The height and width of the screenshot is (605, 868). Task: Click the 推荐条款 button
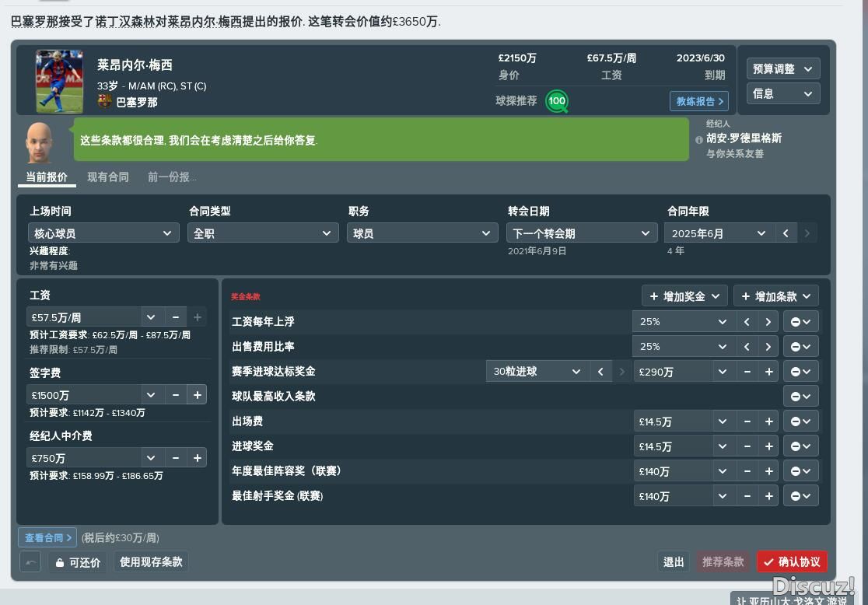(x=723, y=562)
